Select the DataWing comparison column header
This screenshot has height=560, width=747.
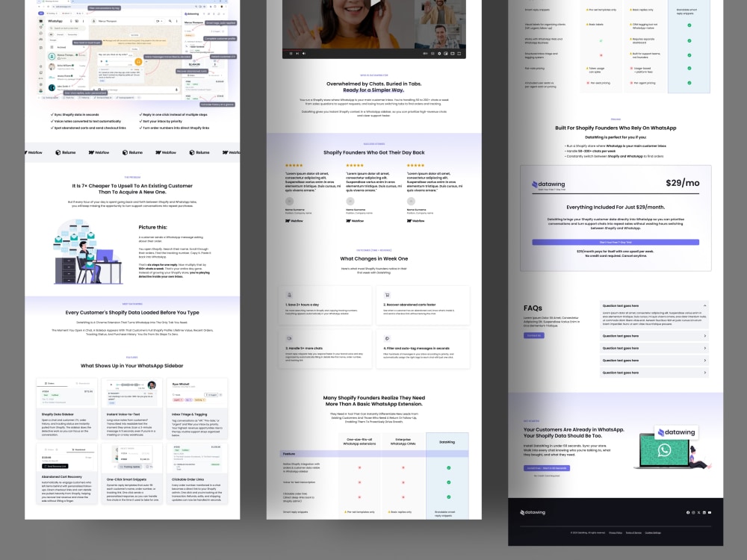click(x=447, y=442)
